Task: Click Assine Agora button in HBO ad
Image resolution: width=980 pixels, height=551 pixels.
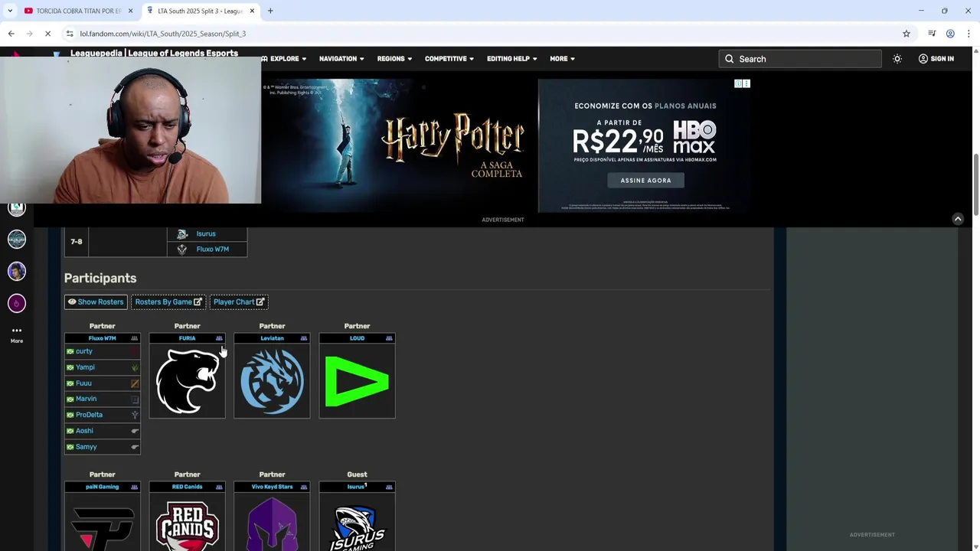Action: (x=645, y=181)
